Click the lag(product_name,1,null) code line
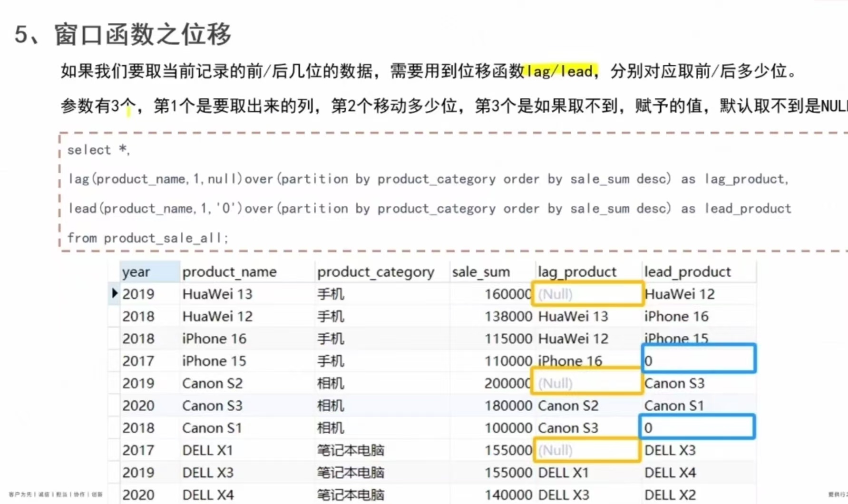848x504 pixels. point(429,179)
